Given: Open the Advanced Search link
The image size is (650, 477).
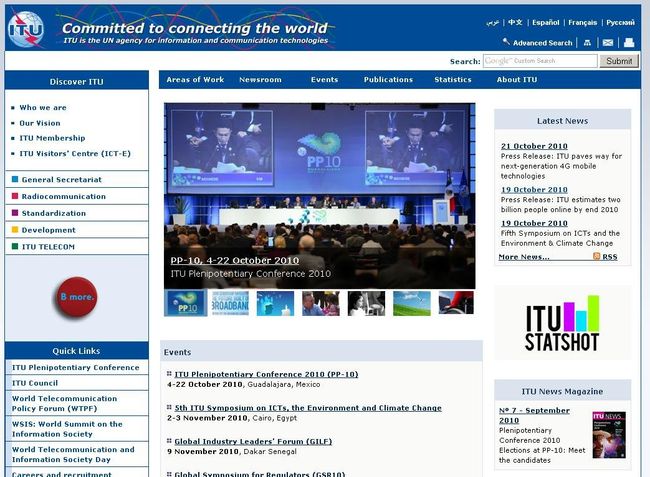Looking at the screenshot, I should coord(542,43).
